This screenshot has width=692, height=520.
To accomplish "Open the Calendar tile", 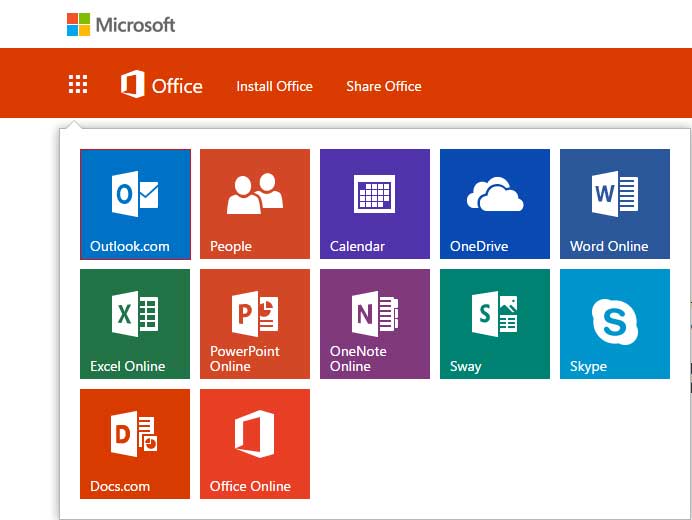I will point(375,204).
